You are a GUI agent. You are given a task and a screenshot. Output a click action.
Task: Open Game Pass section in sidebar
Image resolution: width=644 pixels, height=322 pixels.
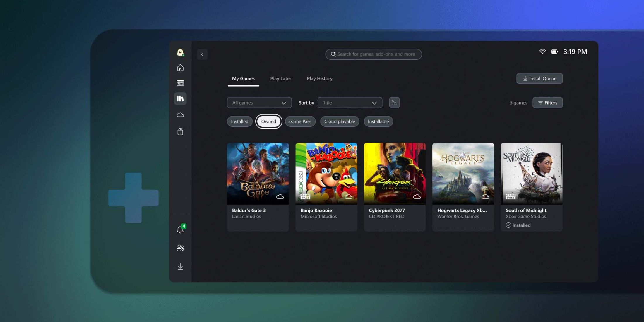point(180,83)
